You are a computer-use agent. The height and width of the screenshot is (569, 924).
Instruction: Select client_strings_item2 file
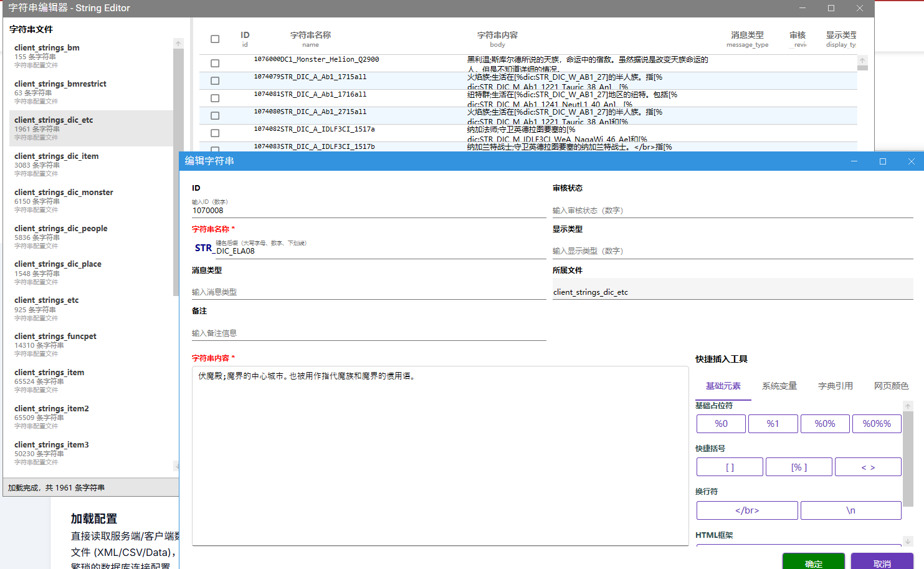(91, 417)
